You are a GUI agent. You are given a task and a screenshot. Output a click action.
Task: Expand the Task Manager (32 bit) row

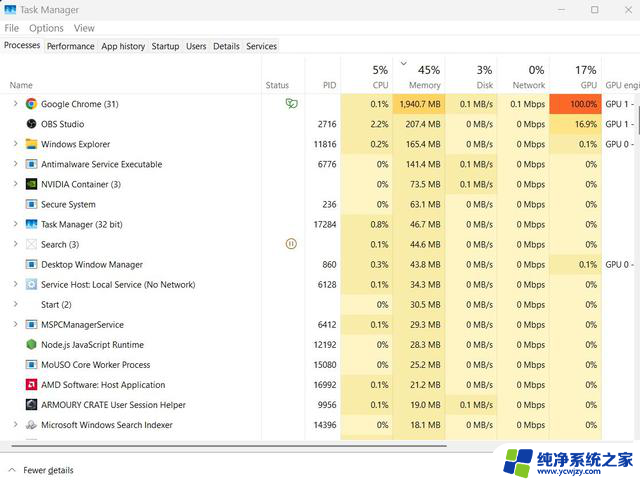click(x=15, y=224)
